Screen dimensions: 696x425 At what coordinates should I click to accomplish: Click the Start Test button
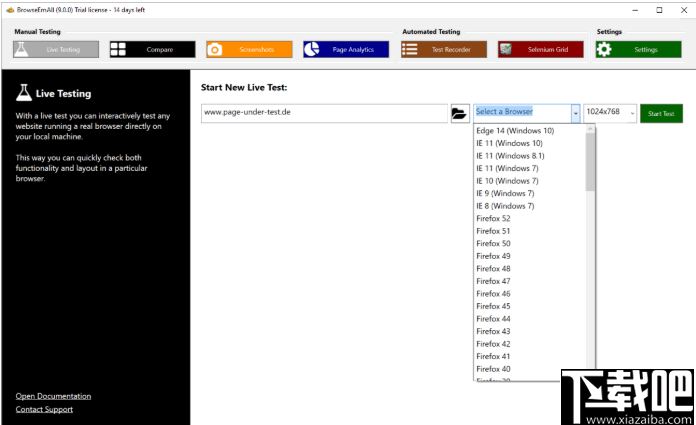pos(661,114)
